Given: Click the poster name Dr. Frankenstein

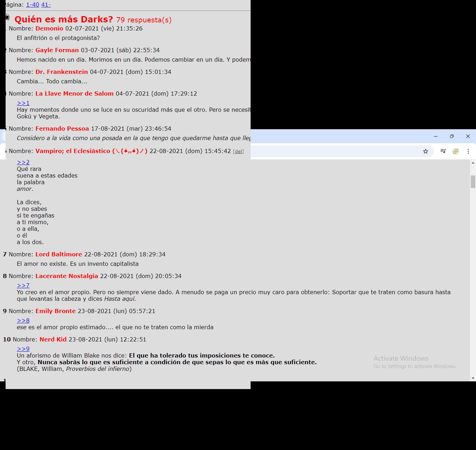Looking at the screenshot, I should (62, 72).
